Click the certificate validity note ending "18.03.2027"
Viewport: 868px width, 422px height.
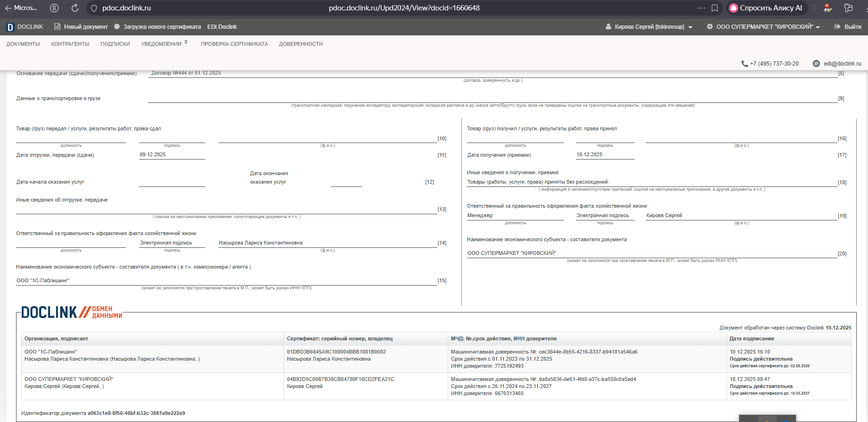(x=770, y=394)
